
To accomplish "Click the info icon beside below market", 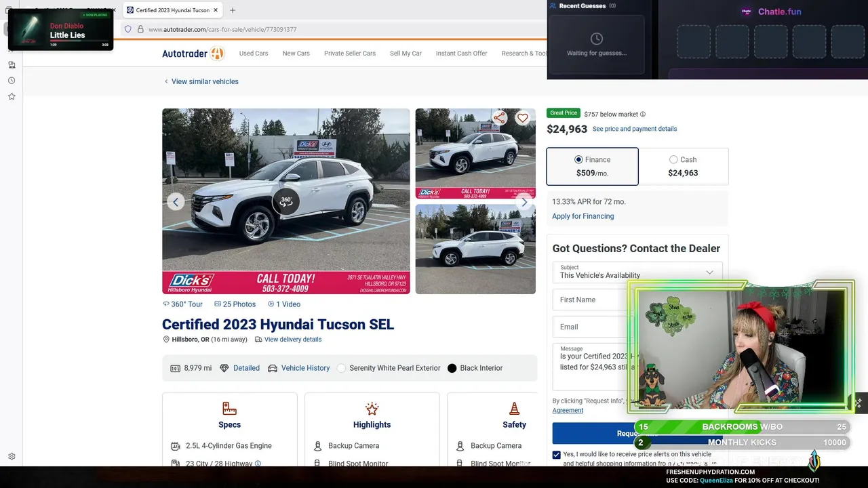I will point(643,115).
